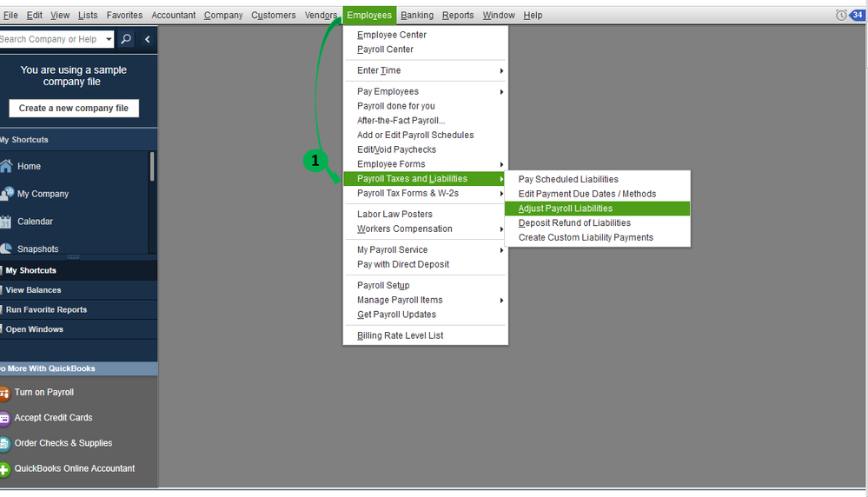Click the Order Checks & Supplies icon

4,444
